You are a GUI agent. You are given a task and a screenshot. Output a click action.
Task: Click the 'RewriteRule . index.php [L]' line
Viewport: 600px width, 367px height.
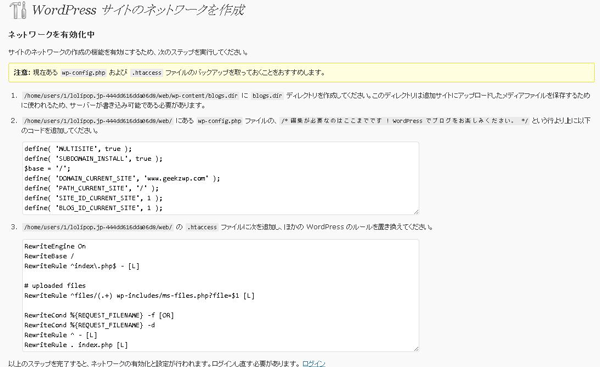point(76,345)
